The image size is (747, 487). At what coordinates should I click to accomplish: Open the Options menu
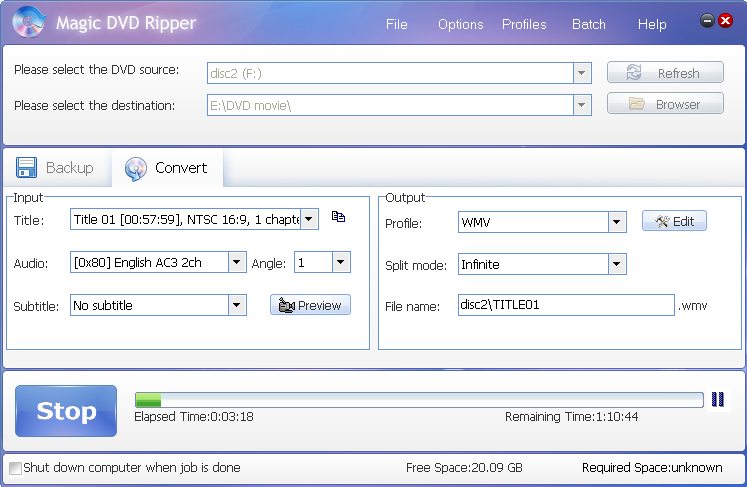point(461,24)
